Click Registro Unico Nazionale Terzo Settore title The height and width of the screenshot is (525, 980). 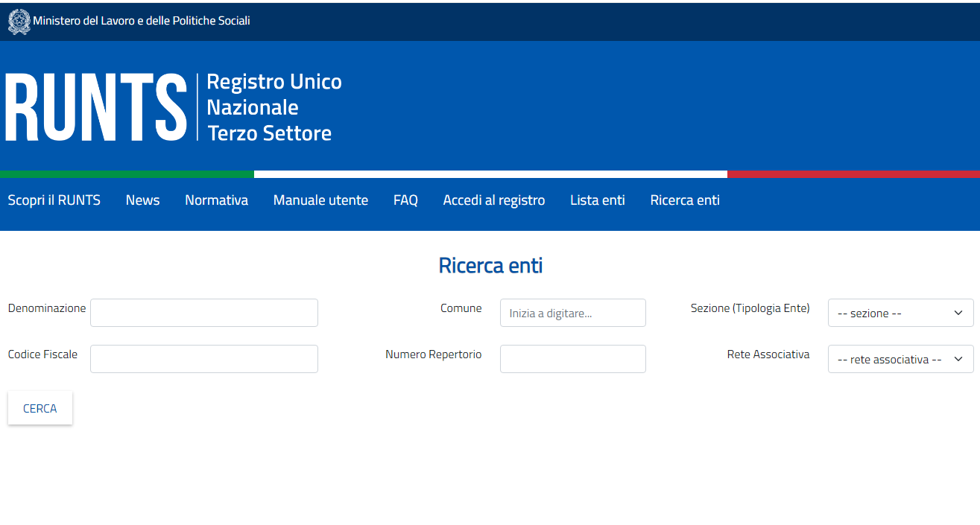pos(274,107)
